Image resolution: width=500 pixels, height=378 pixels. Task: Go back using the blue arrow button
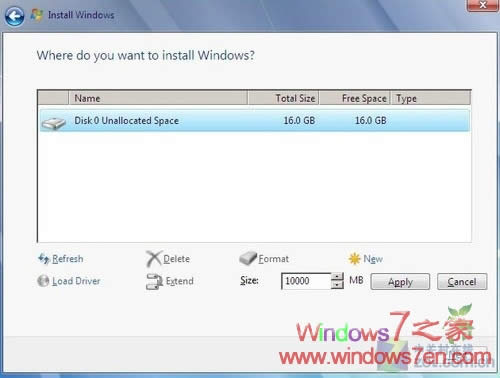point(14,16)
